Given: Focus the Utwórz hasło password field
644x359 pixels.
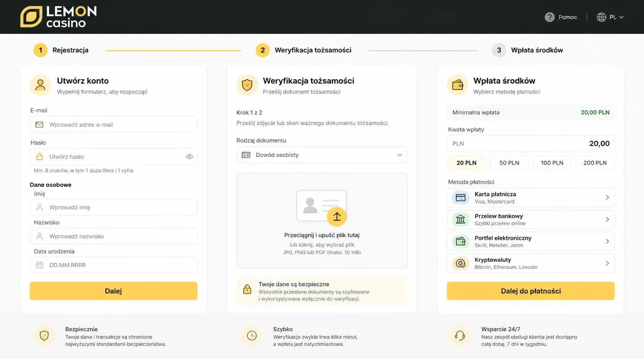Looking at the screenshot, I should click(114, 157).
